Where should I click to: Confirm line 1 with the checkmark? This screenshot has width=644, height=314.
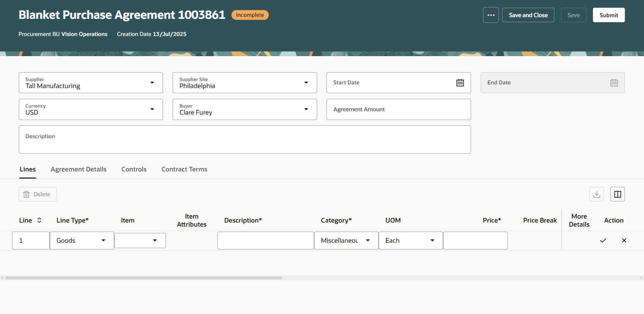pos(603,240)
